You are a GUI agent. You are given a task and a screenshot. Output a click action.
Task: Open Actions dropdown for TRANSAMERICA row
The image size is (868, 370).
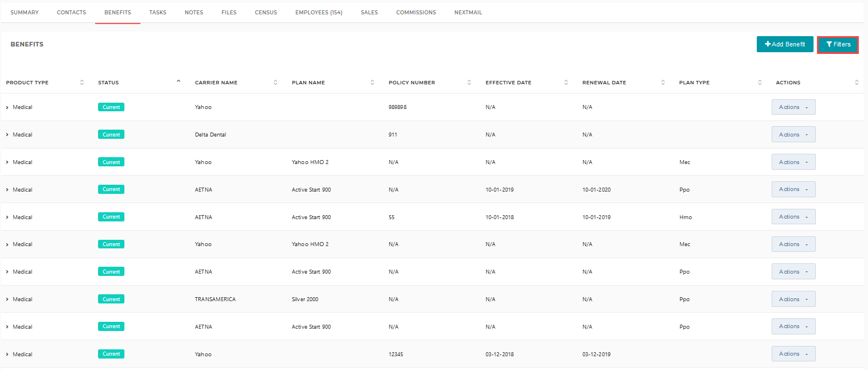point(793,299)
